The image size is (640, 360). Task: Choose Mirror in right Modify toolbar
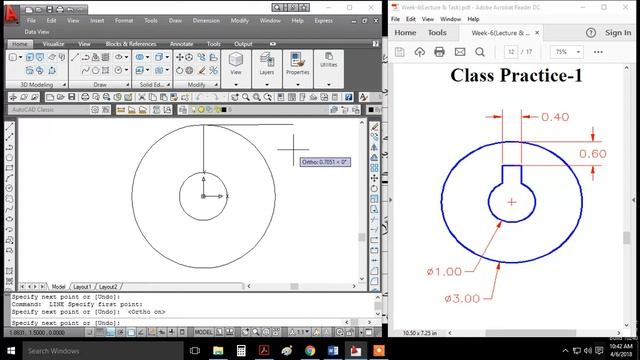click(x=374, y=147)
